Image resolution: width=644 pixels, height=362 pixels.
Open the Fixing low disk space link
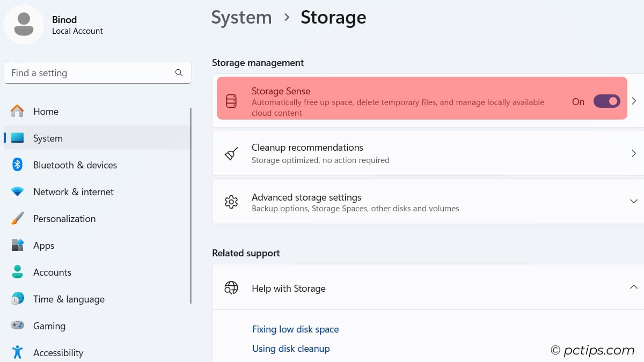[x=296, y=329]
